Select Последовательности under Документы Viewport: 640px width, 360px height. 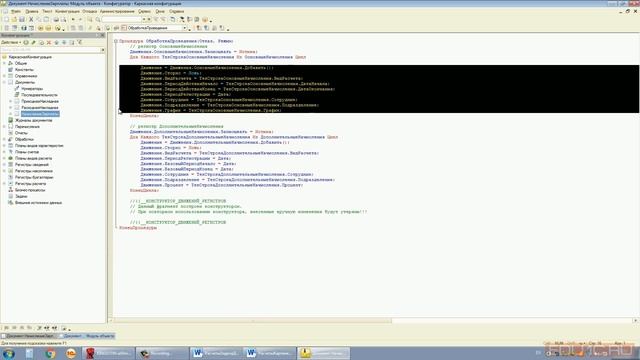[39, 95]
